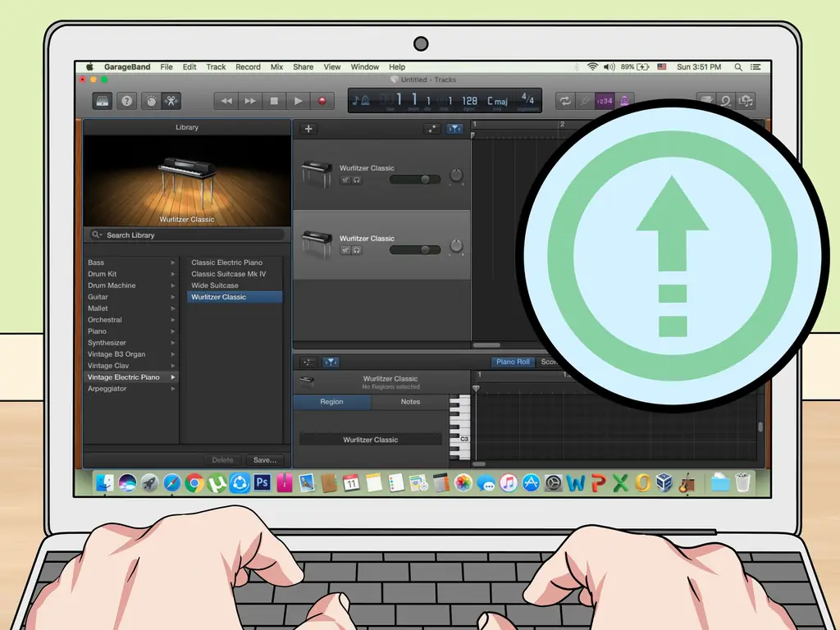This screenshot has width=840, height=630.
Task: Toggle the metronome button
Action: tap(624, 101)
